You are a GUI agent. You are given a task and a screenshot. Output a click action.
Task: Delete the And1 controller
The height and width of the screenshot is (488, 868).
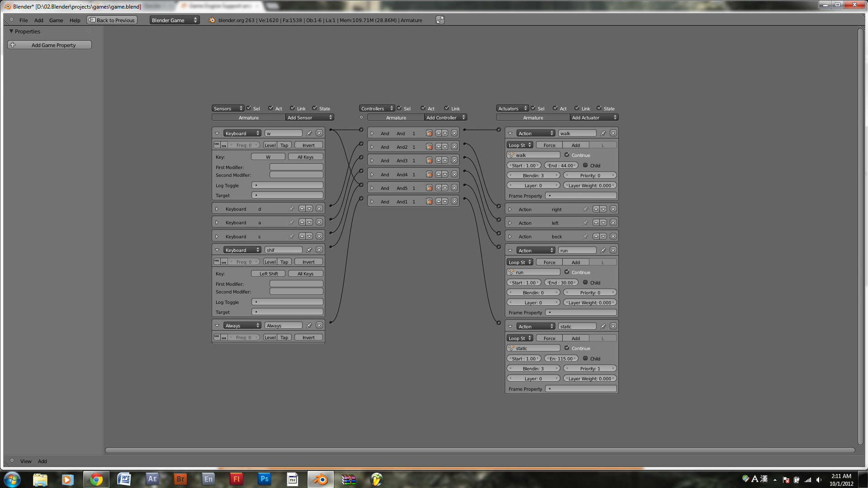pos(454,201)
